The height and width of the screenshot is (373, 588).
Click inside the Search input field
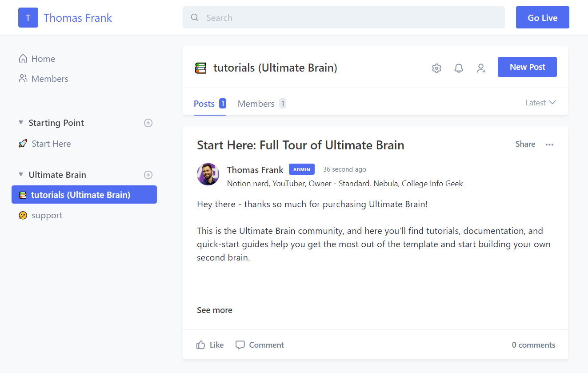tap(311, 17)
